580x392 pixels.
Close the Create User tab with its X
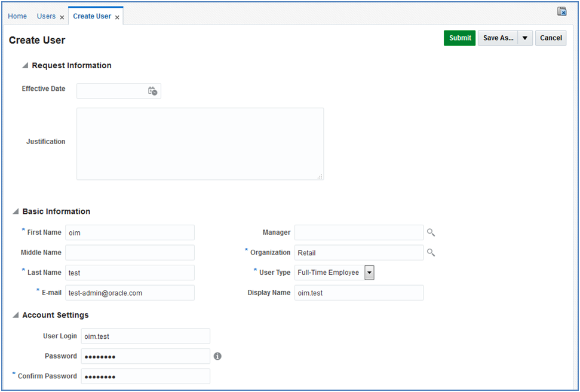tap(117, 17)
